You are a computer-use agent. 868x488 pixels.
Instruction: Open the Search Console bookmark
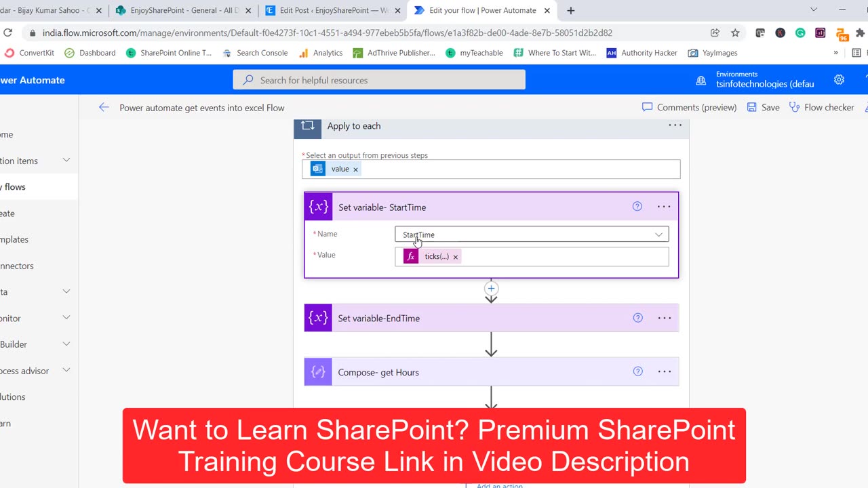click(254, 53)
